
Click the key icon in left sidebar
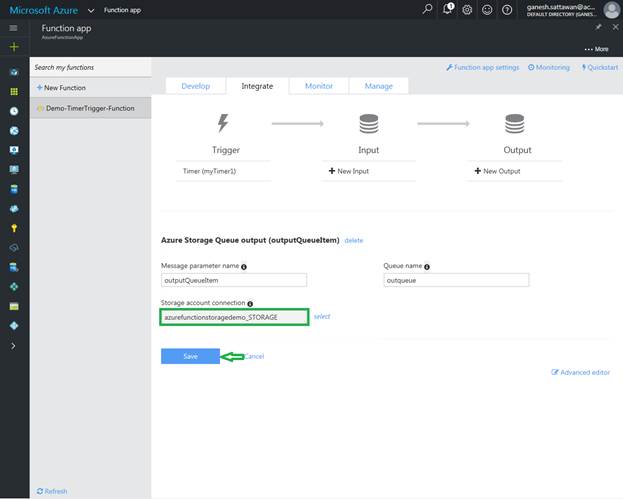click(14, 228)
